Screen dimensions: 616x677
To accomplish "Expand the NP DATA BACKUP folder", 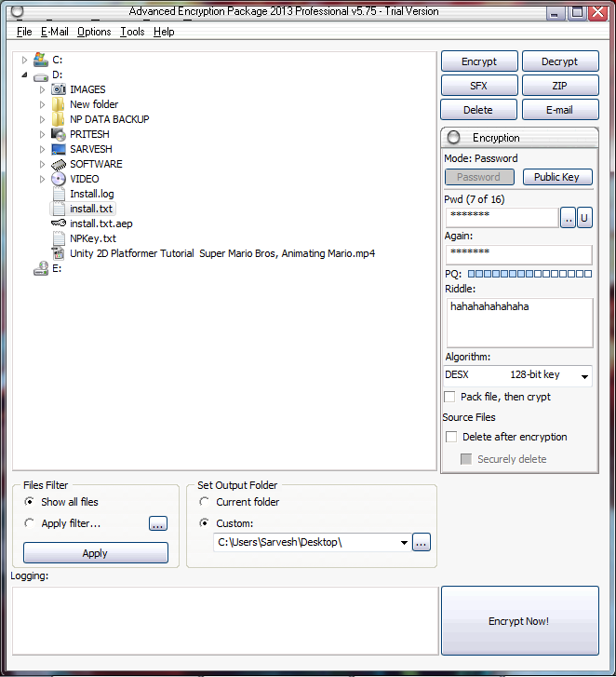I will coord(43,119).
